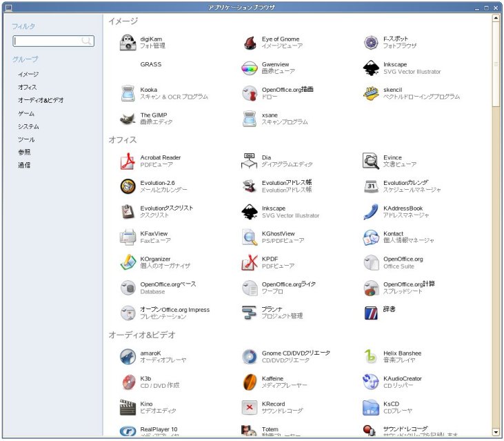This screenshot has height=441, width=504.
Task: Launch the KAudioCreator CD ripper icon
Action: (x=371, y=382)
